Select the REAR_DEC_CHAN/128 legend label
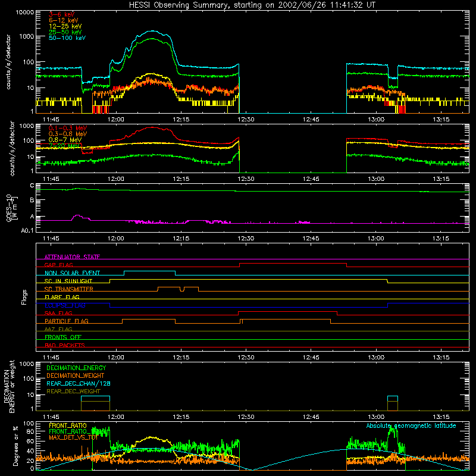The width and height of the screenshot is (476, 476). (x=79, y=383)
